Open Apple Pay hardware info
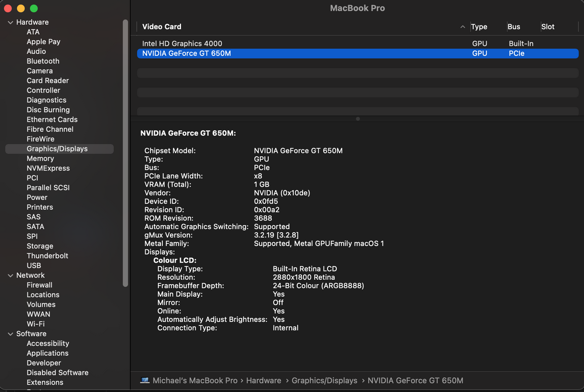Viewport: 584px width, 392px height. pyautogui.click(x=43, y=42)
